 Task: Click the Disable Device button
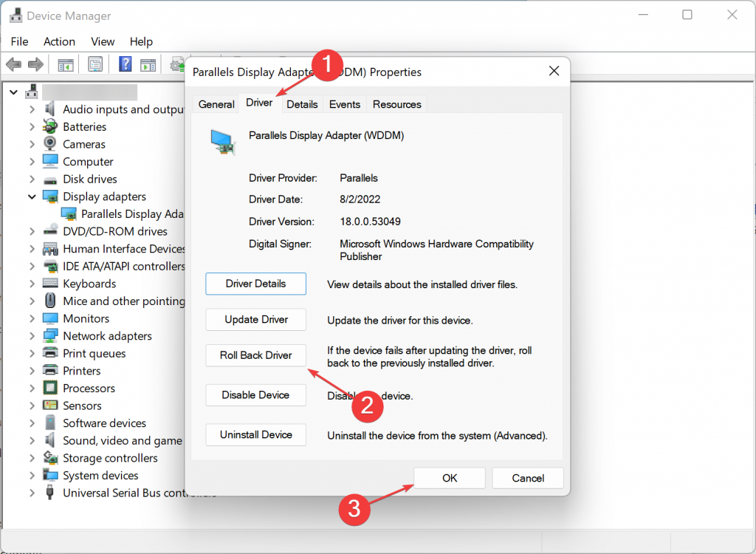pos(256,394)
